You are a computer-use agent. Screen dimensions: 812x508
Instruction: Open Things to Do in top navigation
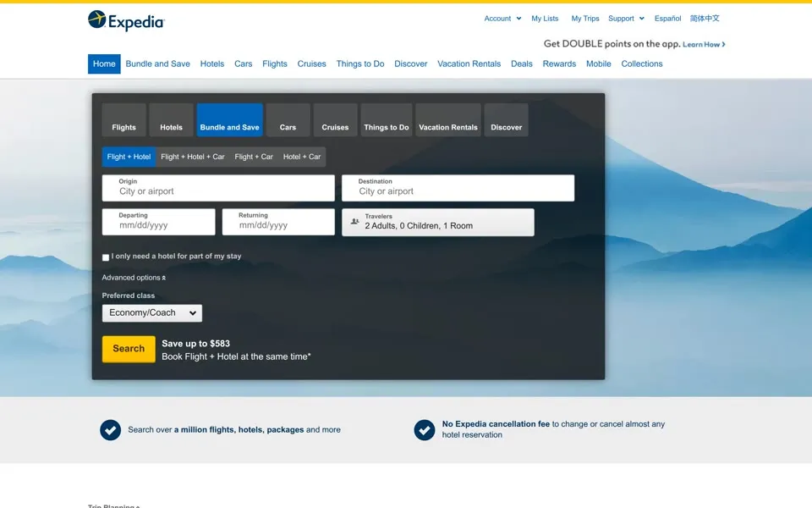click(x=360, y=63)
